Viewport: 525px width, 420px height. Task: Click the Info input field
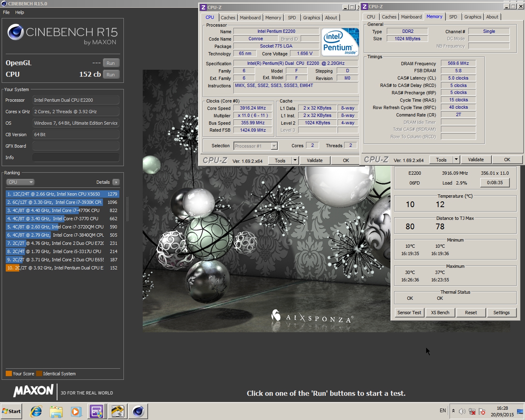coord(76,157)
